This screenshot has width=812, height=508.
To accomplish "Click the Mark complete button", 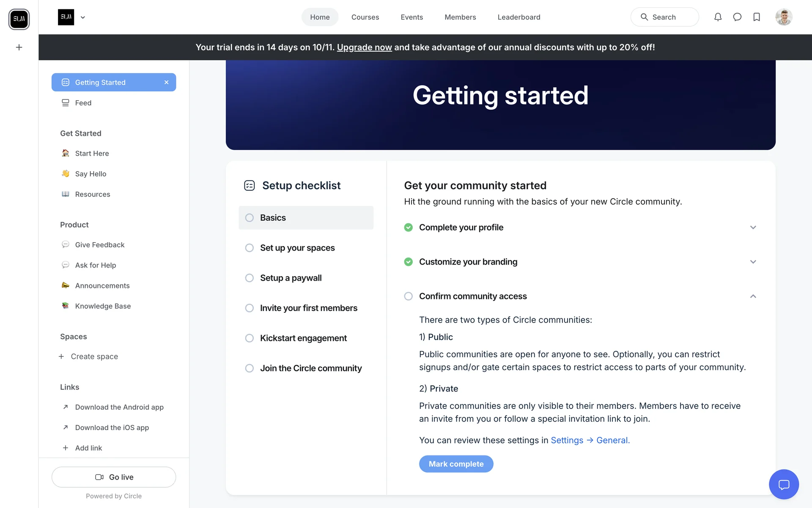I will pyautogui.click(x=456, y=464).
